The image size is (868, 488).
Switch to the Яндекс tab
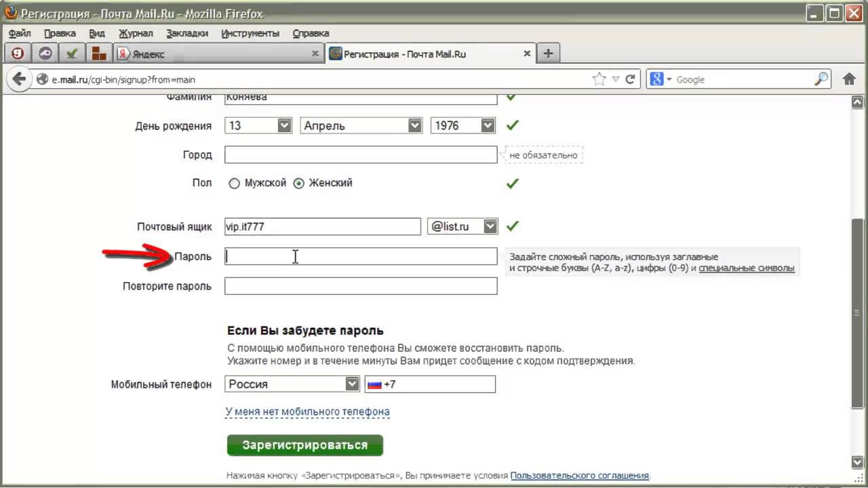218,54
